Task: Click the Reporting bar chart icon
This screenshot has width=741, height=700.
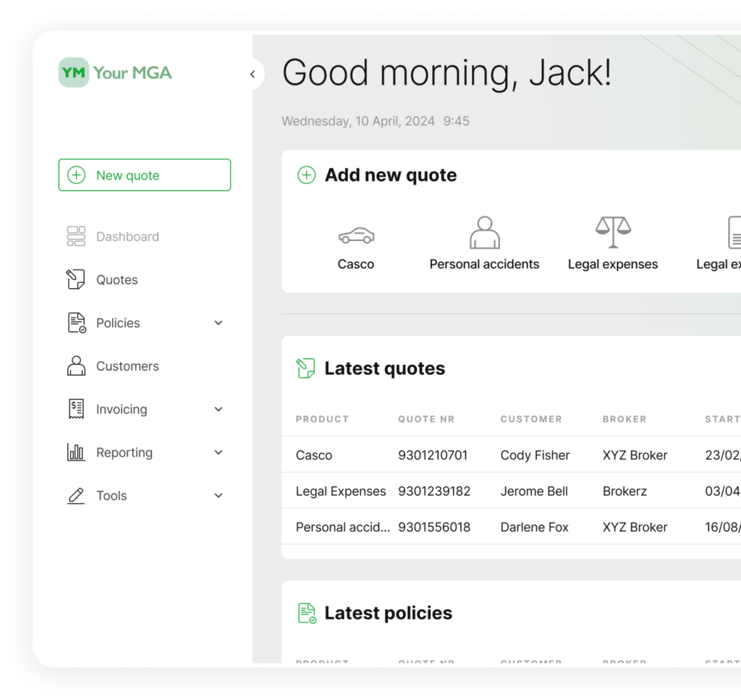Action: pyautogui.click(x=75, y=452)
